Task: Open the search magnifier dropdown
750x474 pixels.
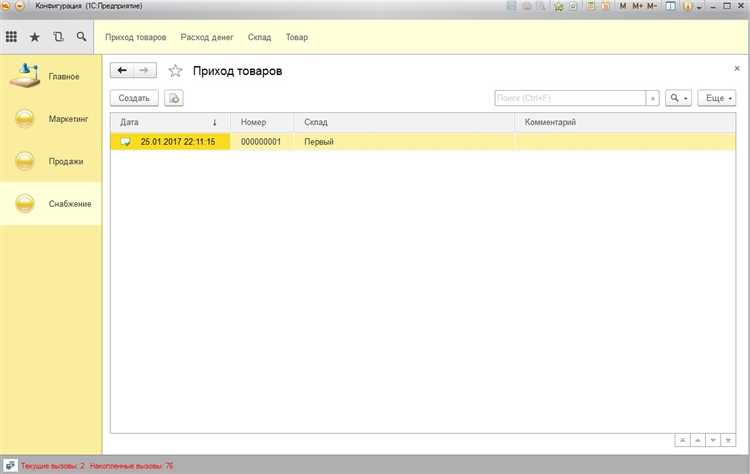Action: 678,98
